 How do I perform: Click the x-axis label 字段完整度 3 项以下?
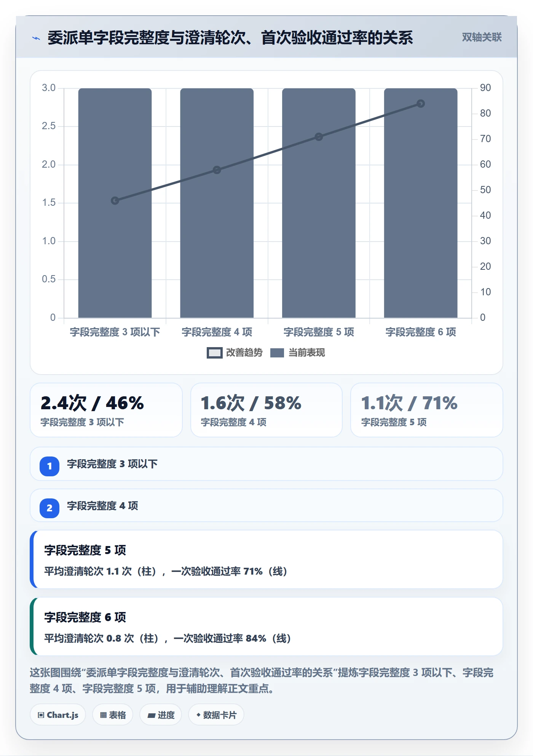(x=115, y=332)
